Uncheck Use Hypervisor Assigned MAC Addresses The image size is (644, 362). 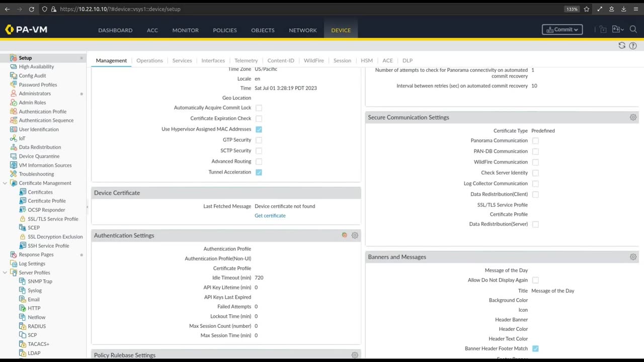click(x=259, y=129)
